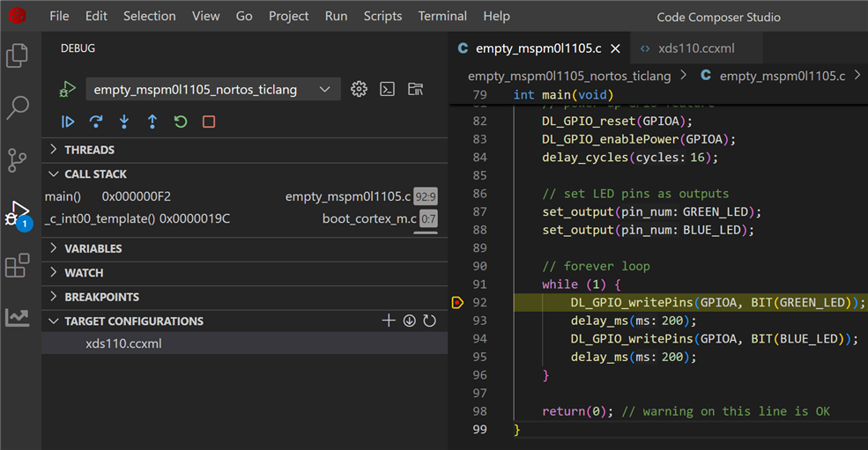Image resolution: width=868 pixels, height=450 pixels.
Task: Open the Edit menu
Action: coord(96,16)
